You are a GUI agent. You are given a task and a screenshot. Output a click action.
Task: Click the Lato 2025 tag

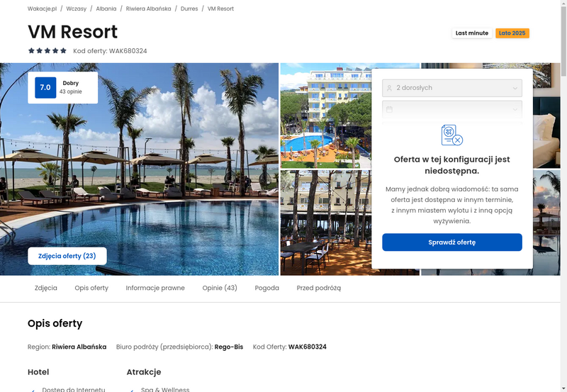pos(512,33)
